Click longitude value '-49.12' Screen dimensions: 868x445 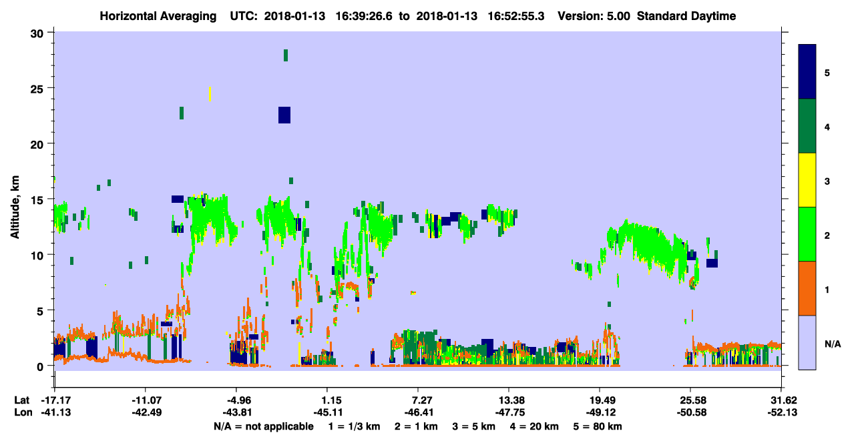600,412
